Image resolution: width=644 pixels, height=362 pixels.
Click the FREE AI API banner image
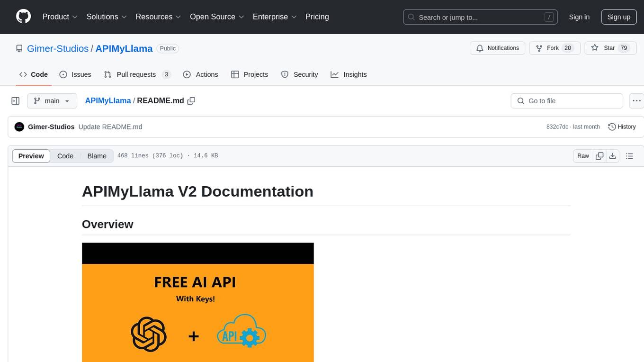pyautogui.click(x=198, y=302)
